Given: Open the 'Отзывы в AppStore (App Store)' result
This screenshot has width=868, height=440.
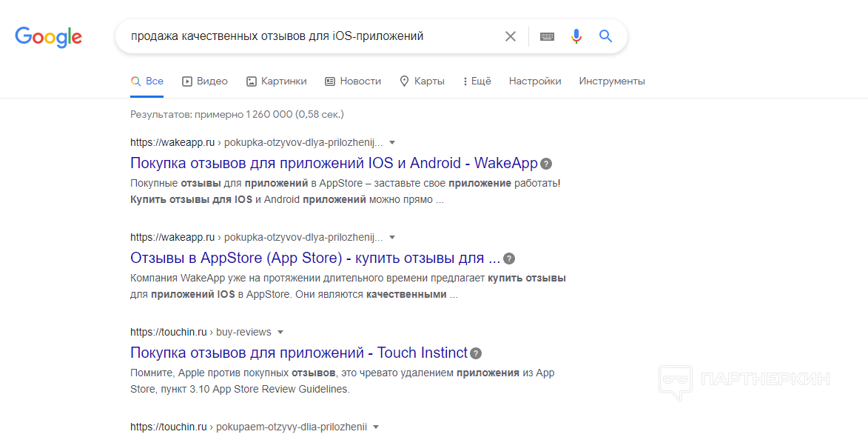Looking at the screenshot, I should pos(315,259).
